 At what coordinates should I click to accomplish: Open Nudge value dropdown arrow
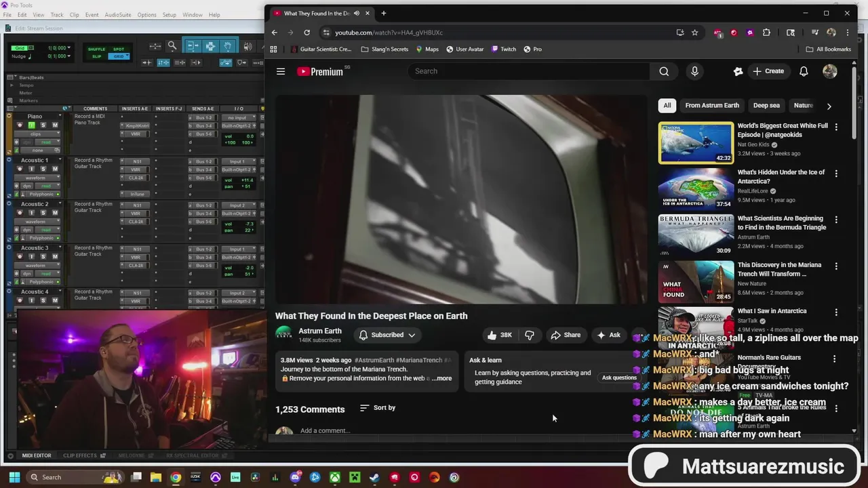pyautogui.click(x=70, y=56)
